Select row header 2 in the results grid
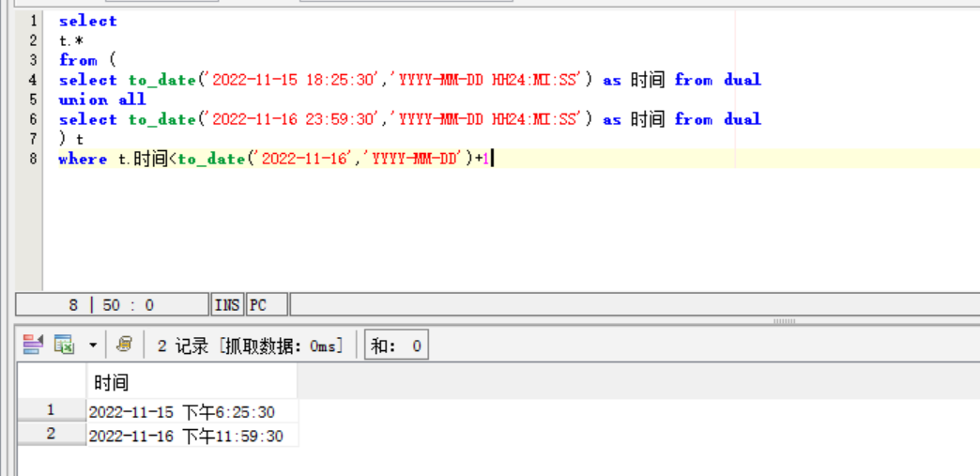Viewport: 980px width, 476px height. 52,434
